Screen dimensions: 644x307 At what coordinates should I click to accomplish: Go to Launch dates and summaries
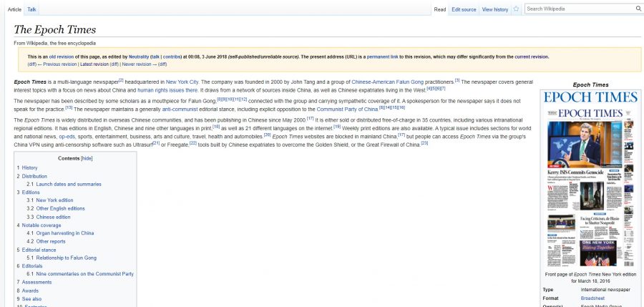pyautogui.click(x=69, y=185)
